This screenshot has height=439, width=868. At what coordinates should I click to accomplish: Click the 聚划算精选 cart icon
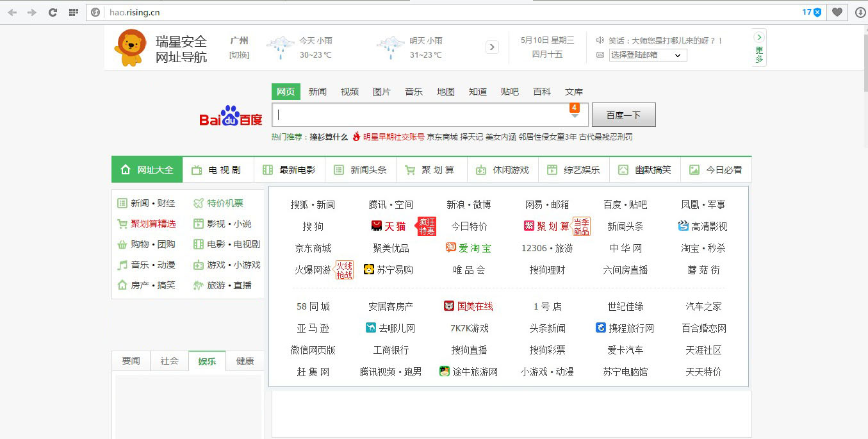click(x=122, y=224)
